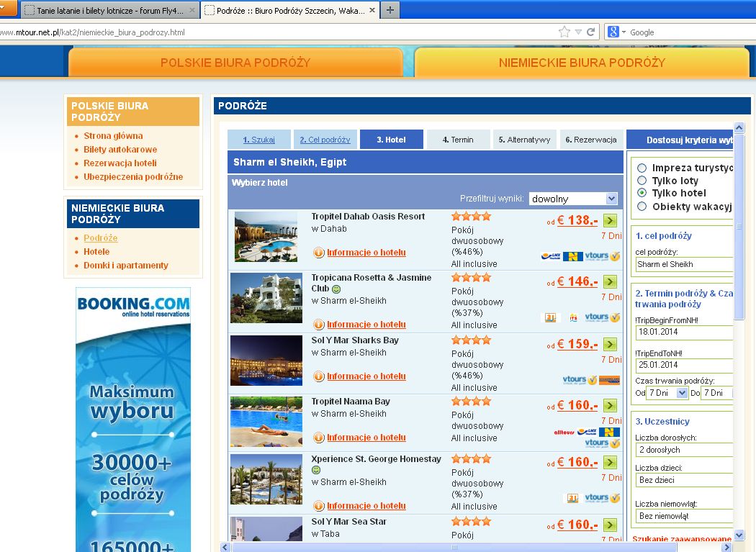Click green arrow for Sol Y Mar Sharks Bay

point(610,344)
